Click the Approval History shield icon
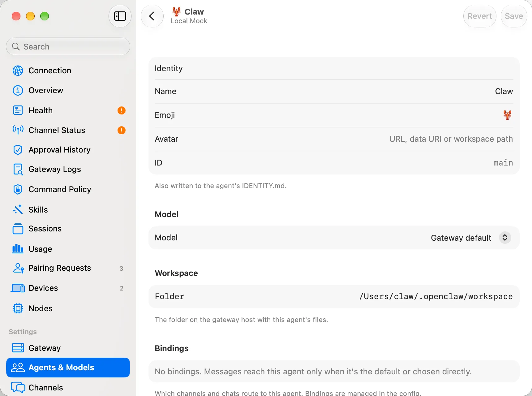532x396 pixels. pos(18,150)
